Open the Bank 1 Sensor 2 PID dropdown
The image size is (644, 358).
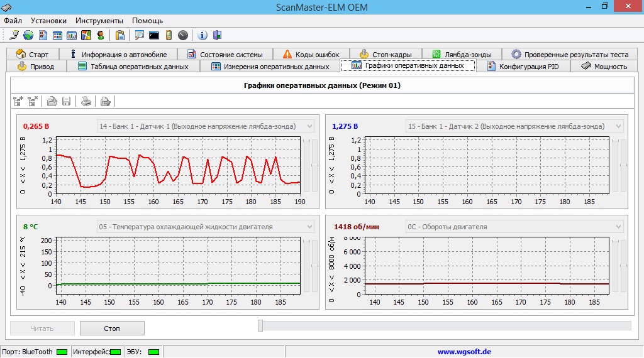[x=618, y=126]
